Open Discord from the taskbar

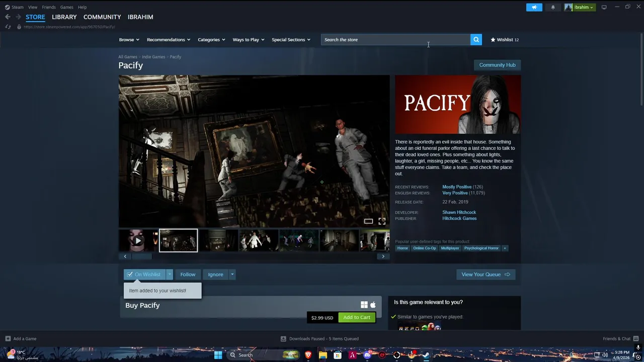[367, 355]
